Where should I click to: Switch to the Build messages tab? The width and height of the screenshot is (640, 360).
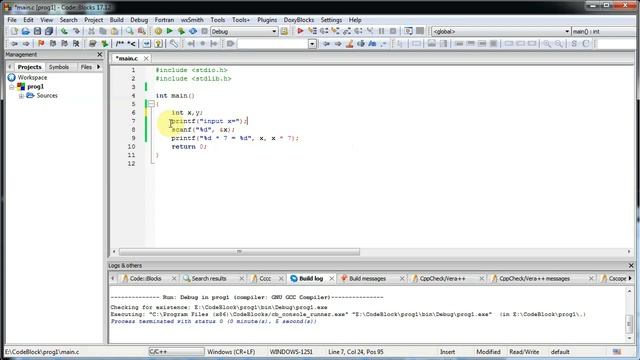point(367,278)
